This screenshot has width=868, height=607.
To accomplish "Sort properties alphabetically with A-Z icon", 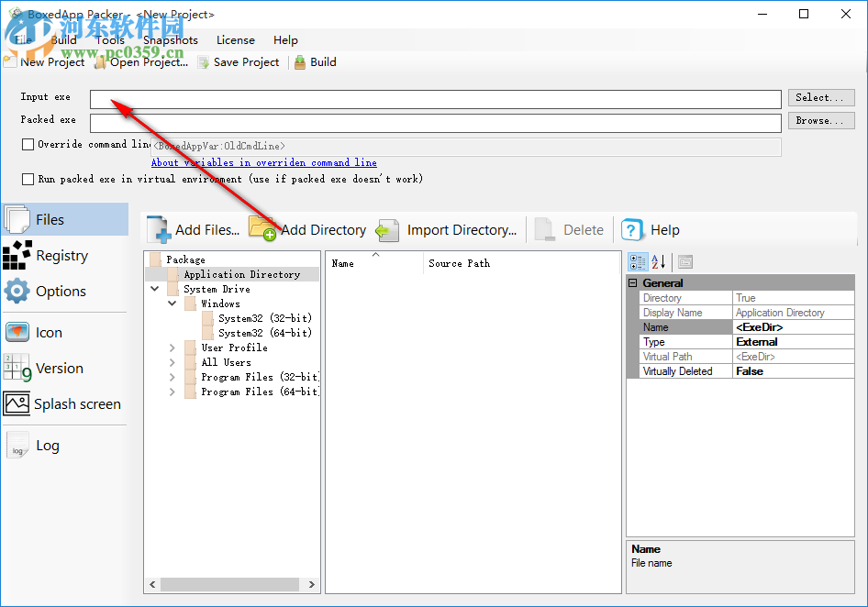I will (659, 261).
